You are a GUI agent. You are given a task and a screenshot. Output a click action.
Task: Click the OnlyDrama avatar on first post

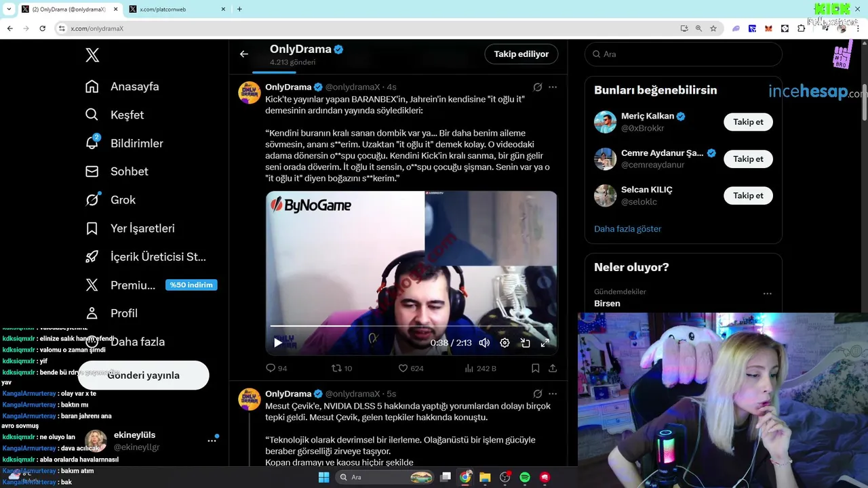point(250,93)
